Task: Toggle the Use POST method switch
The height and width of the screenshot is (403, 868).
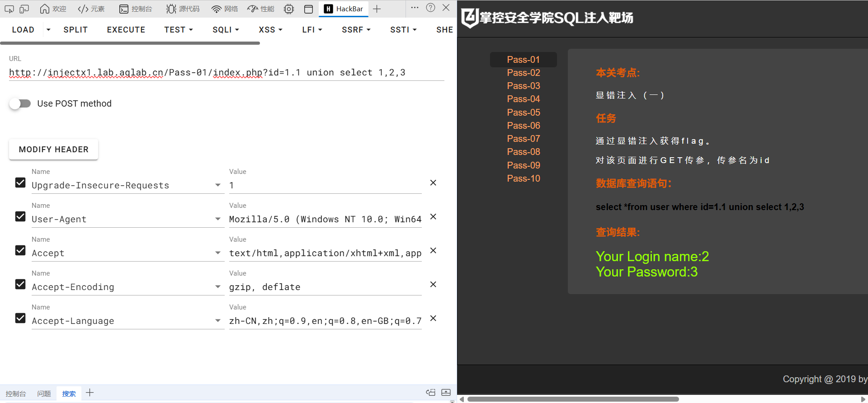Action: coord(20,103)
